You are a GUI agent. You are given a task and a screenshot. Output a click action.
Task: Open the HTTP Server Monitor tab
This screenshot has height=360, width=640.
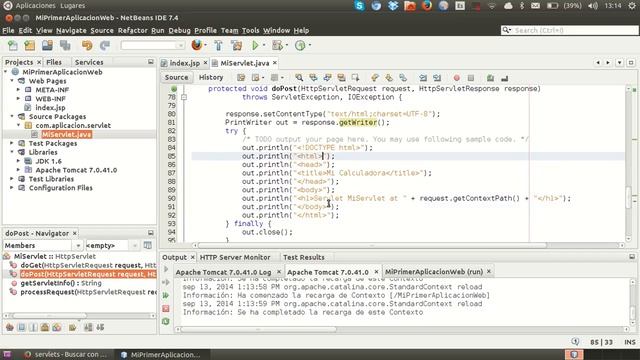[x=235, y=257]
